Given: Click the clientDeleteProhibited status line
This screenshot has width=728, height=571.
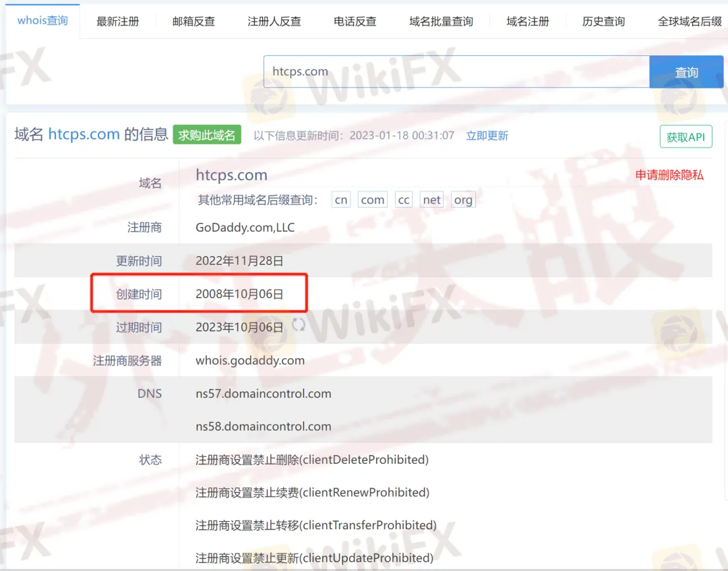Looking at the screenshot, I should pyautogui.click(x=312, y=460).
